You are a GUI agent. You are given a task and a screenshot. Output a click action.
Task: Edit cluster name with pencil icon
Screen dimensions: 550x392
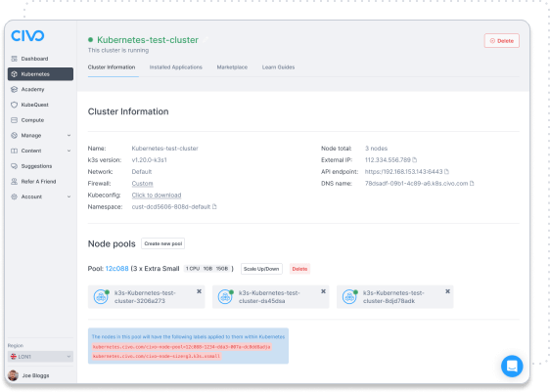206,40
